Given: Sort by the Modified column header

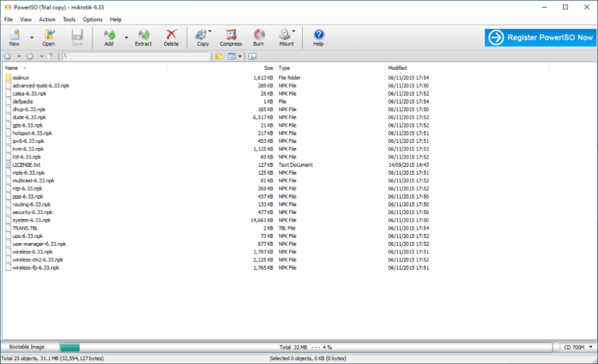Looking at the screenshot, I should tap(467, 68).
